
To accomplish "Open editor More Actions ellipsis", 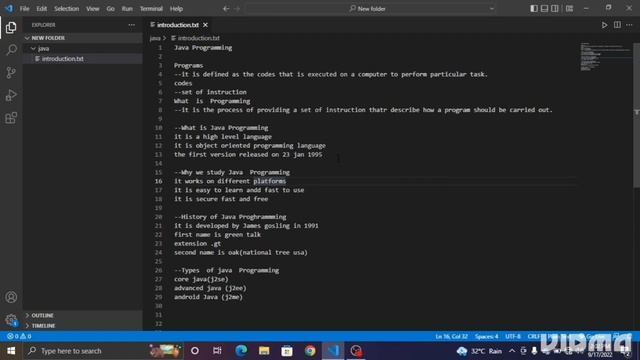I will click(629, 25).
